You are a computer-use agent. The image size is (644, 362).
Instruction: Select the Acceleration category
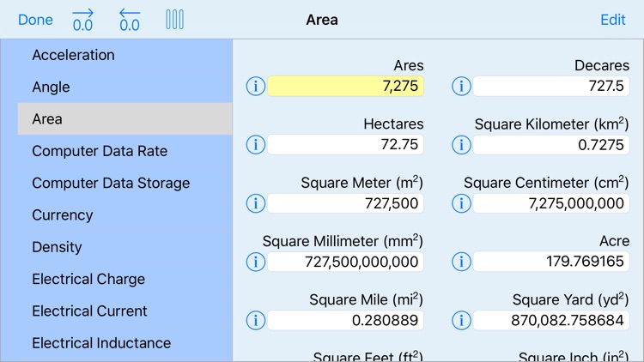coord(125,55)
